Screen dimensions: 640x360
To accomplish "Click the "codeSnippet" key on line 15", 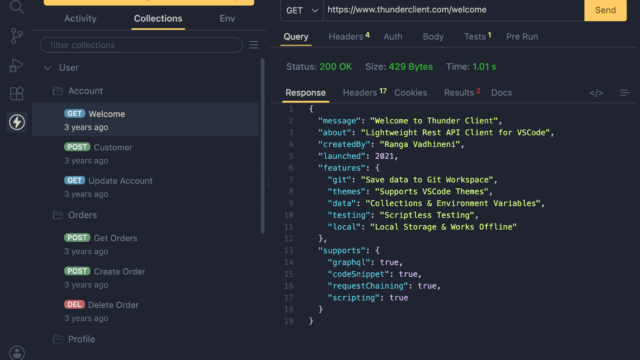I will coord(358,274).
